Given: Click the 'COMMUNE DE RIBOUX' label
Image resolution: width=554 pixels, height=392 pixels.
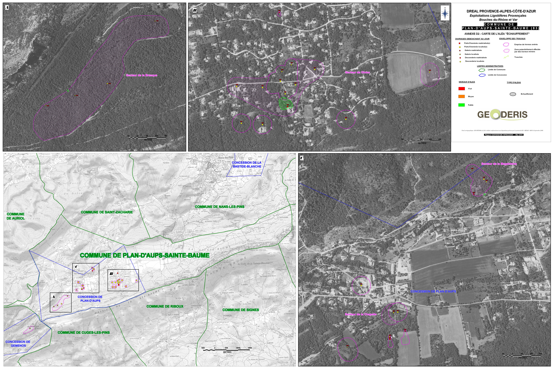Looking at the screenshot, I should click(x=165, y=307).
